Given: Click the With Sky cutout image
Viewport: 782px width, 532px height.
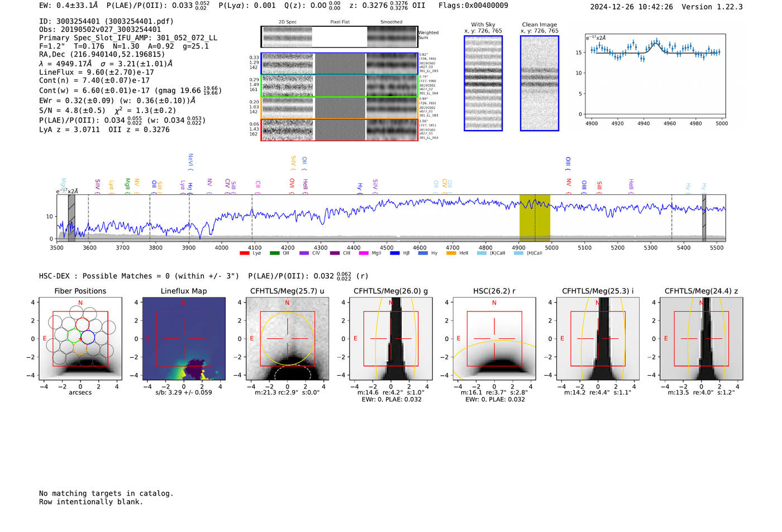Looking at the screenshot, I should (x=483, y=83).
